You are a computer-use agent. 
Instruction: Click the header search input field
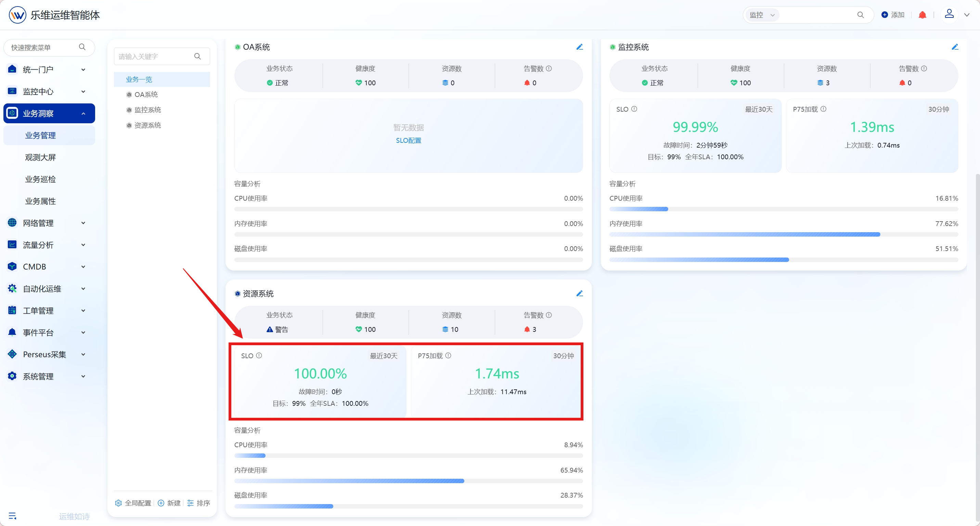[817, 15]
